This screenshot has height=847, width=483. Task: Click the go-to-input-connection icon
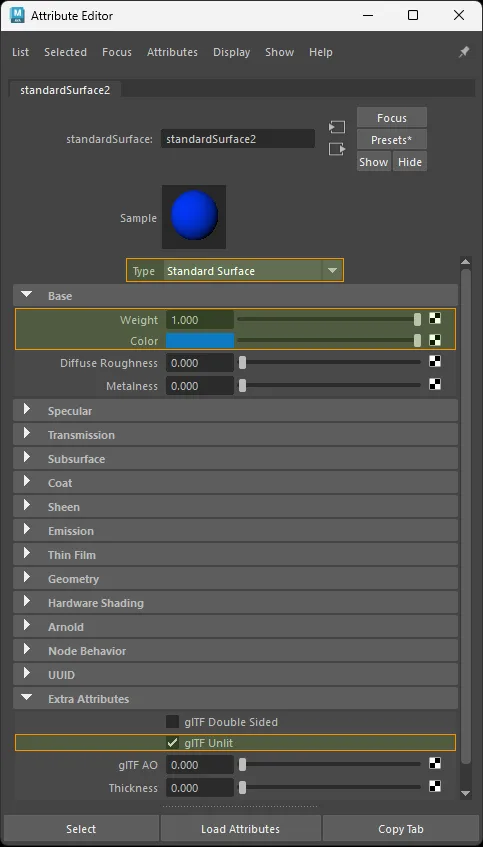[x=337, y=127]
